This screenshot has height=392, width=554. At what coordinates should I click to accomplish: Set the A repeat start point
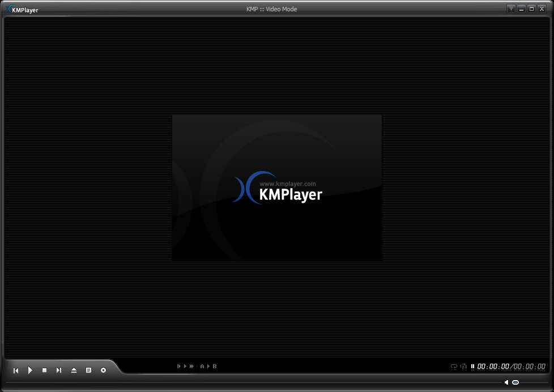point(202,367)
